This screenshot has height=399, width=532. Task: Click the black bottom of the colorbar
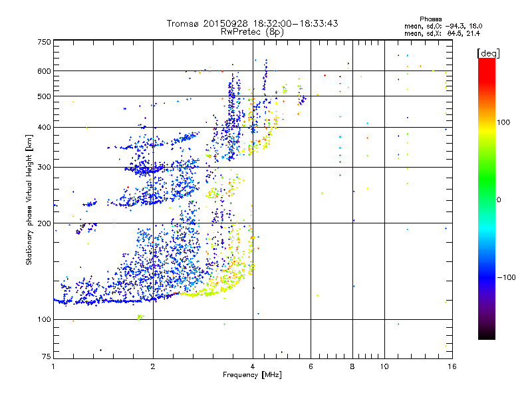click(487, 336)
